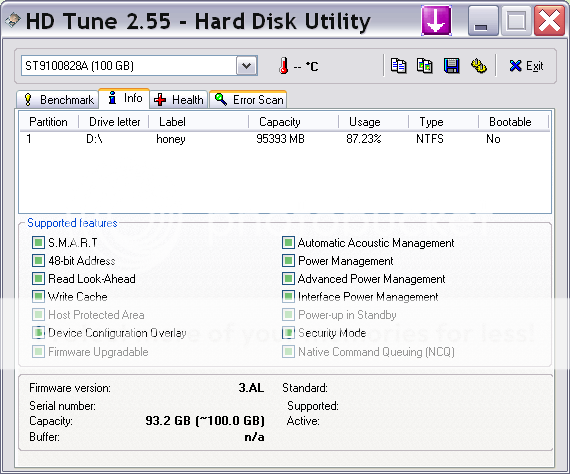Click the copy screenshot to clipboard icon
Viewport: 570px width, 474px height.
[x=424, y=66]
